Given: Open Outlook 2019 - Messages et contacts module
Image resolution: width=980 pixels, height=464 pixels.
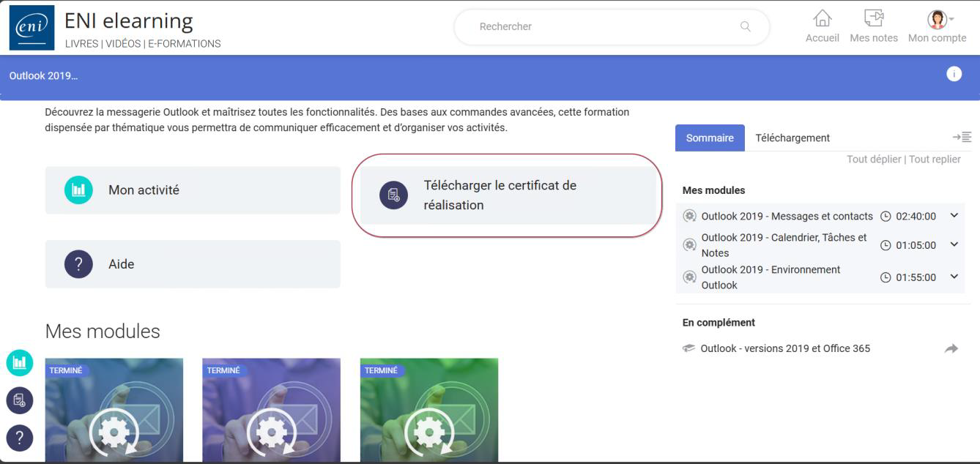Looking at the screenshot, I should coord(787,216).
